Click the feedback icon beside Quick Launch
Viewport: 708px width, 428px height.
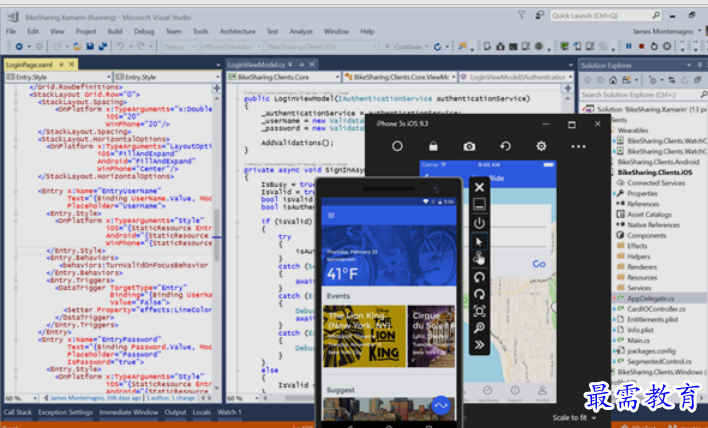point(540,15)
